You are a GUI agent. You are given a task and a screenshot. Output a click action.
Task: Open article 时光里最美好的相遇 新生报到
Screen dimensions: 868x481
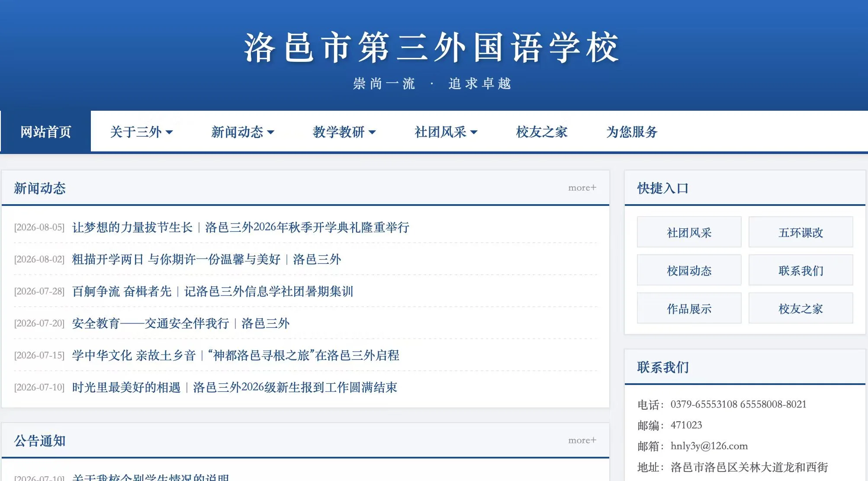point(235,387)
